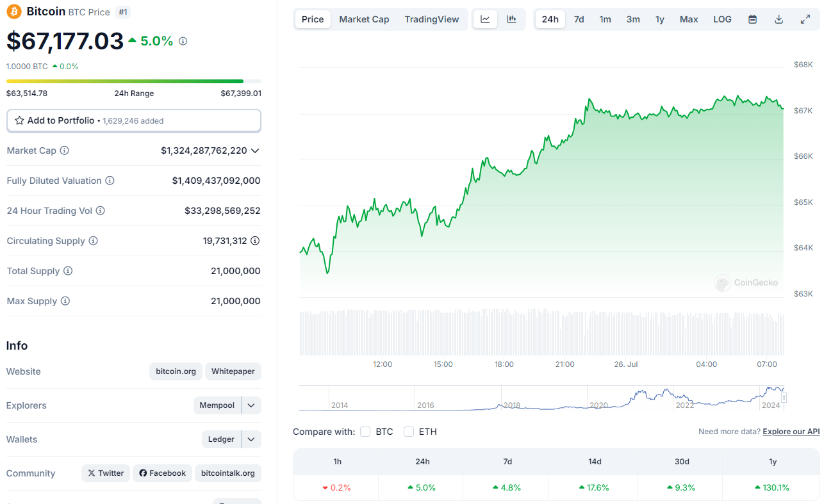Click the 24h low $63,514.78 value
The height and width of the screenshot is (504, 824).
pyautogui.click(x=27, y=93)
